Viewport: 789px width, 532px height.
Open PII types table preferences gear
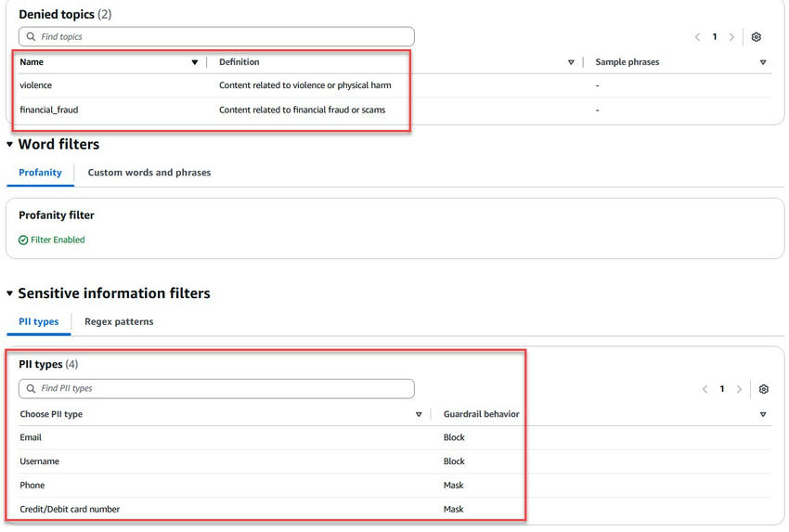(764, 389)
